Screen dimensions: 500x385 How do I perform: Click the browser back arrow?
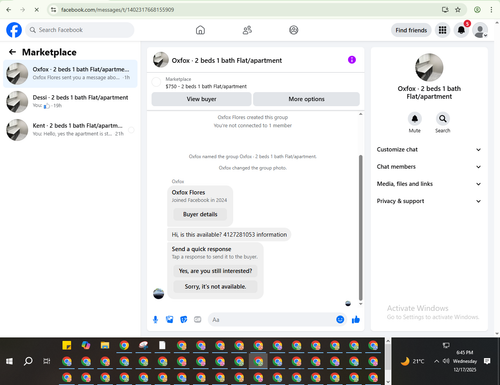coord(9,10)
